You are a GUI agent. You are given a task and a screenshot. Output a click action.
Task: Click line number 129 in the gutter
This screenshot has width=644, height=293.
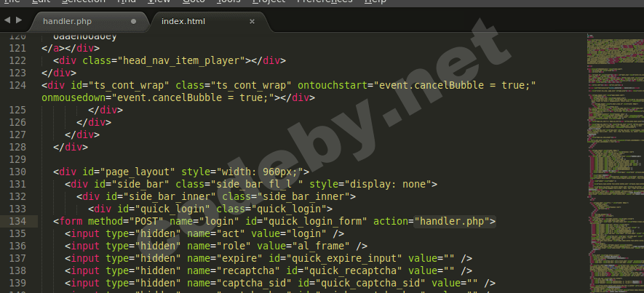tap(17, 159)
